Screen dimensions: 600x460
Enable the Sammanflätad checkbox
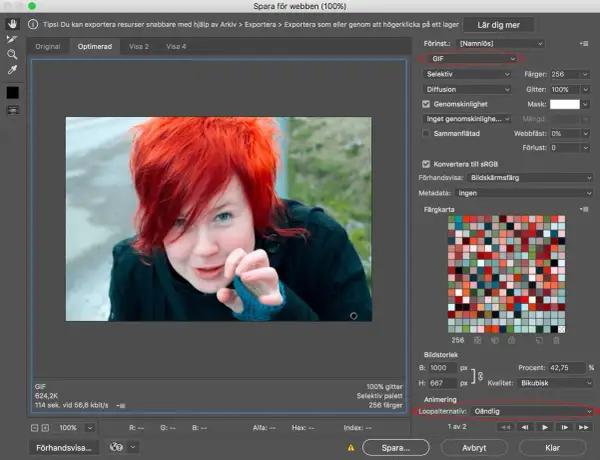point(426,134)
